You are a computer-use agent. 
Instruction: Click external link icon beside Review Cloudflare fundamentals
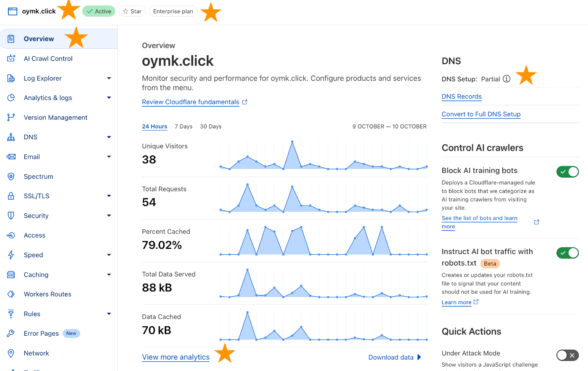tap(245, 102)
